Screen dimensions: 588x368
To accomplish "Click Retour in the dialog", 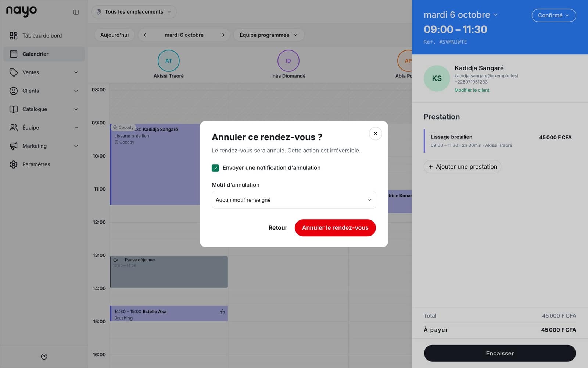I will 278,228.
